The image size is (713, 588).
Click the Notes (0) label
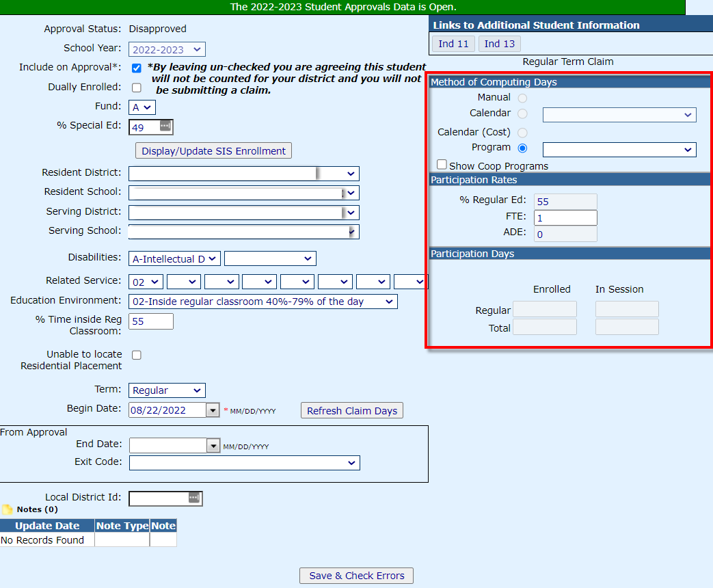[x=38, y=509]
